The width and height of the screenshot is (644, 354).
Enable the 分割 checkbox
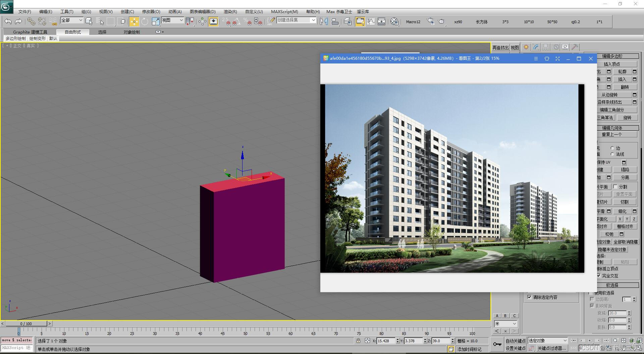[x=615, y=186]
